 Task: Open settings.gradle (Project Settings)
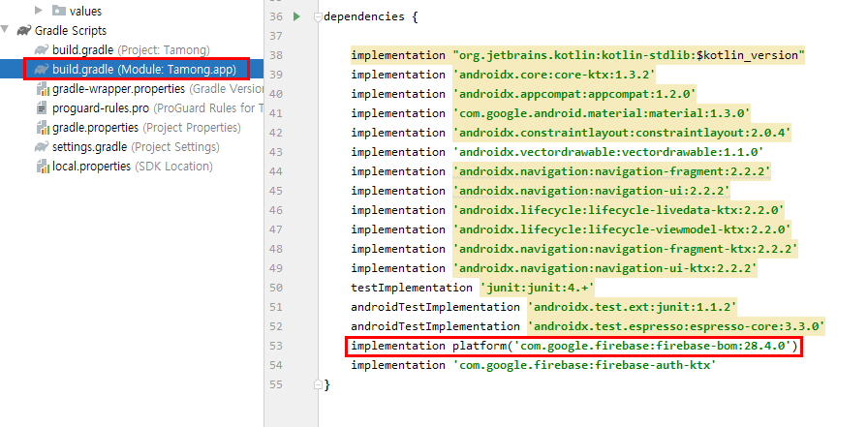pyautogui.click(x=136, y=147)
